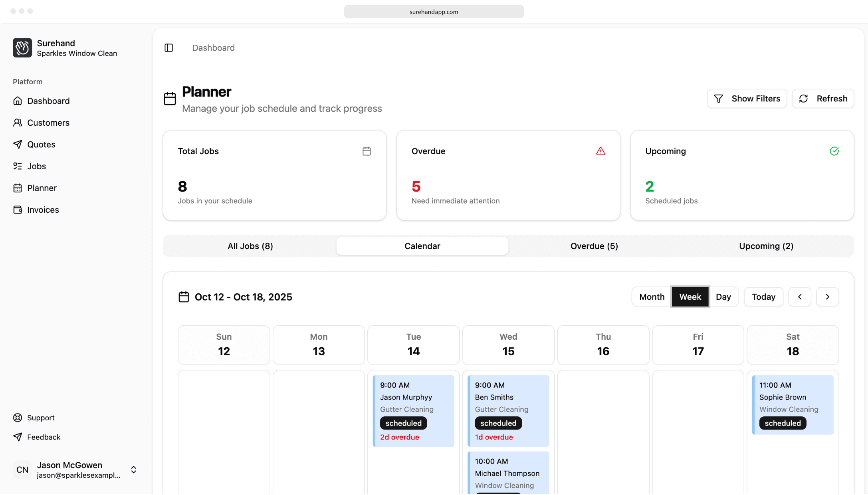Click the Show Filters button
The image size is (868, 495).
click(x=747, y=99)
